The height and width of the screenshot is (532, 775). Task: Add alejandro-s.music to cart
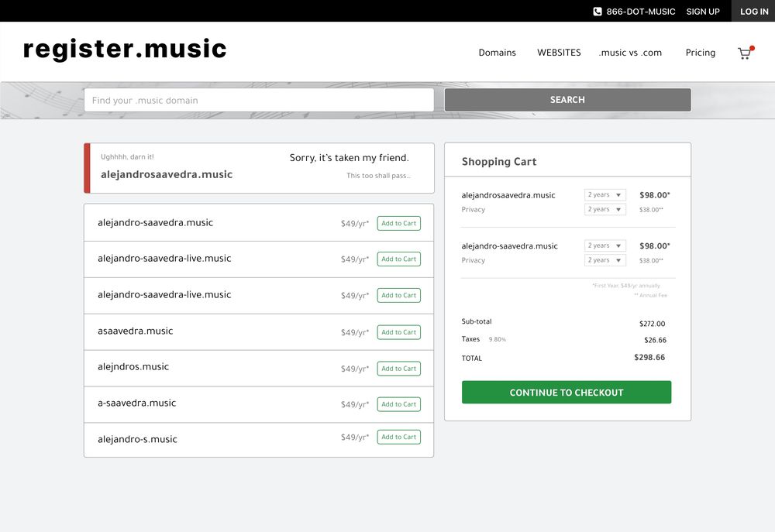pyautogui.click(x=398, y=437)
